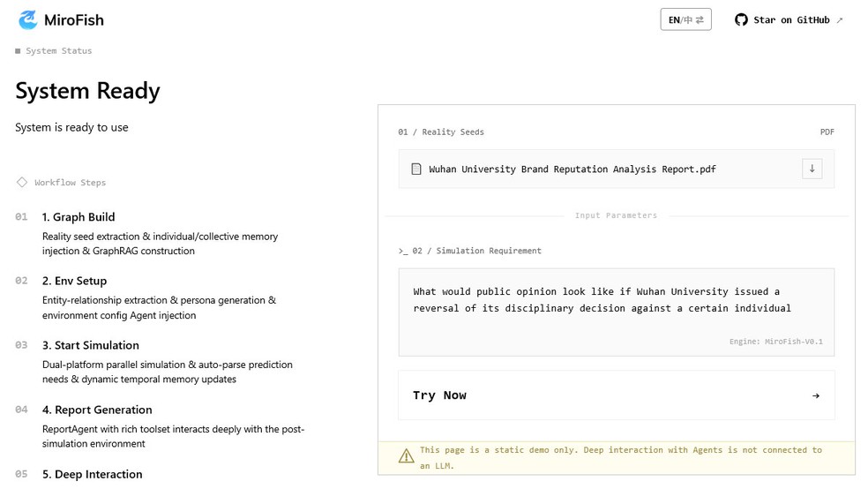The height and width of the screenshot is (489, 868).
Task: Select the Wuhan University report PDF filename
Action: click(x=572, y=169)
